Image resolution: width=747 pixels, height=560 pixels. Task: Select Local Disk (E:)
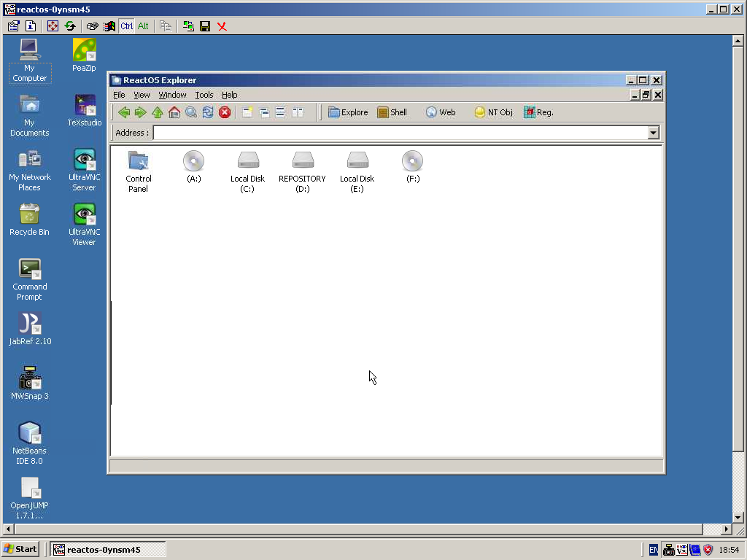pyautogui.click(x=357, y=171)
